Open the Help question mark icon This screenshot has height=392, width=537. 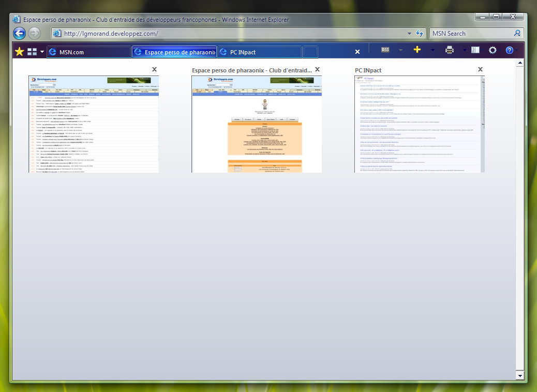tap(510, 50)
